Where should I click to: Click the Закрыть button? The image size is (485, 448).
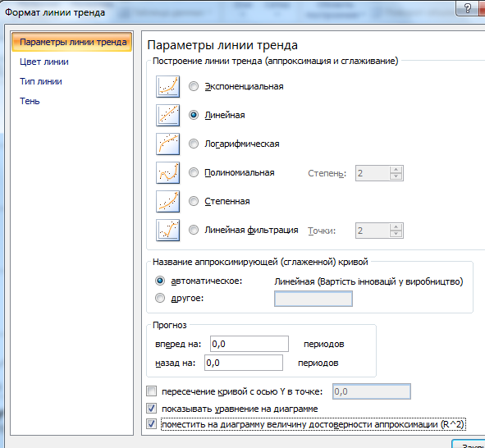coord(469,444)
